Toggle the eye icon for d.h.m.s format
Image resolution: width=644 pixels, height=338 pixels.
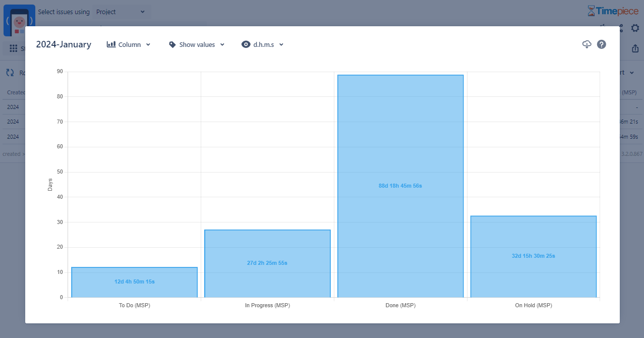(x=246, y=44)
